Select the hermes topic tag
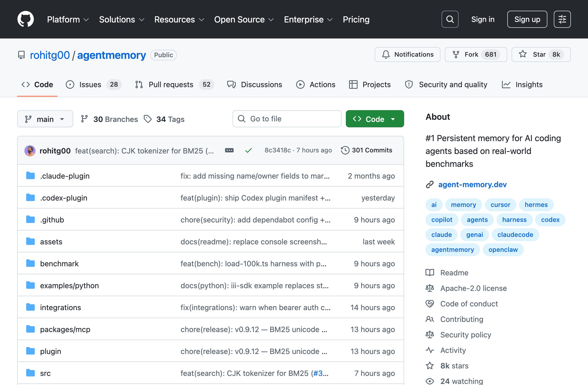This screenshot has width=588, height=385. 536,205
